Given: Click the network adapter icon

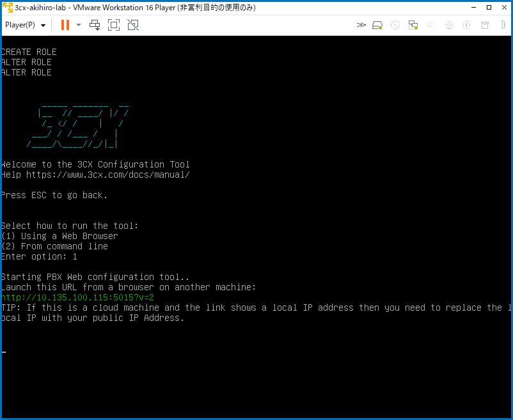Looking at the screenshot, I should tap(413, 25).
